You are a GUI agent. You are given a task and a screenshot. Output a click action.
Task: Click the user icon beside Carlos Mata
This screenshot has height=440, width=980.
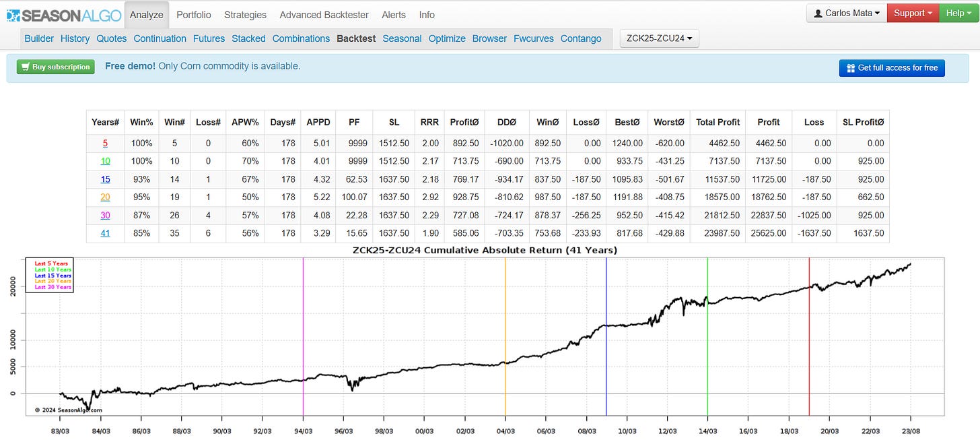pyautogui.click(x=818, y=13)
